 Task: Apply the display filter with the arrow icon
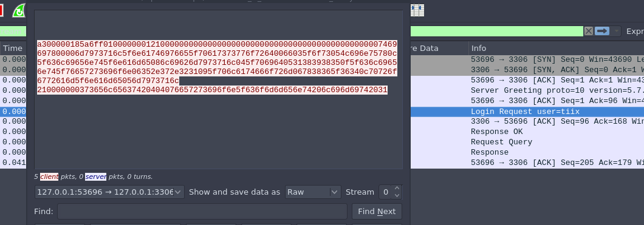pyautogui.click(x=602, y=31)
